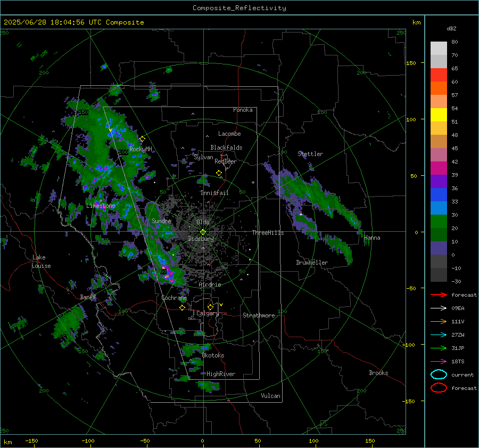
Task: Click the magenta 18TS arrow symbol
Action: coord(439,362)
